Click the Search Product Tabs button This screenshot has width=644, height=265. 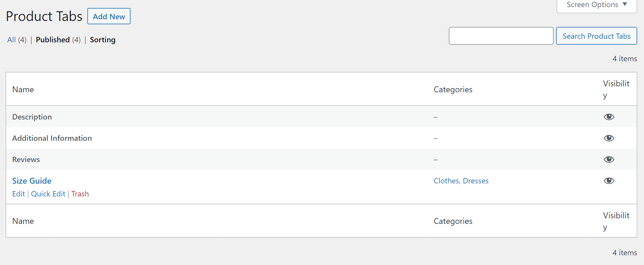(596, 36)
